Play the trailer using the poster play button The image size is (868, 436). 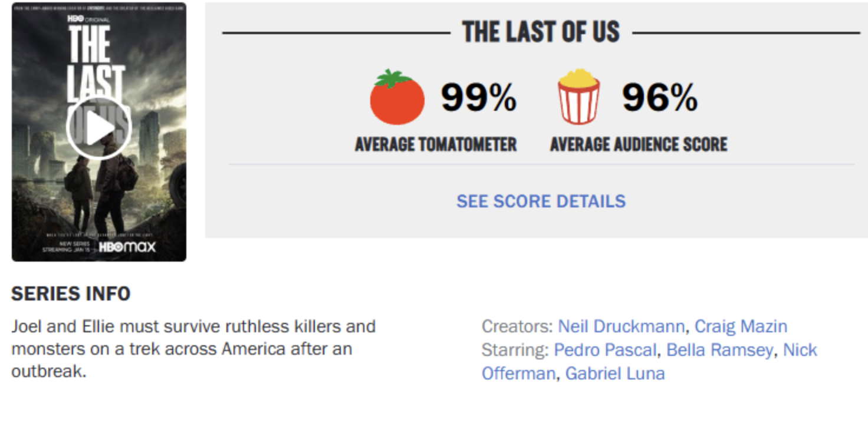(x=98, y=128)
